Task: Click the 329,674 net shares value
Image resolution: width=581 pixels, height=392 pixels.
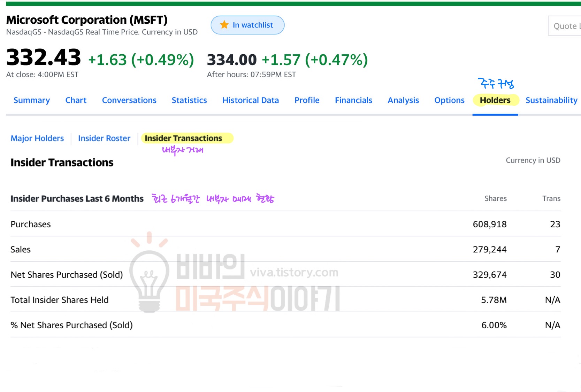Action: pyautogui.click(x=490, y=275)
